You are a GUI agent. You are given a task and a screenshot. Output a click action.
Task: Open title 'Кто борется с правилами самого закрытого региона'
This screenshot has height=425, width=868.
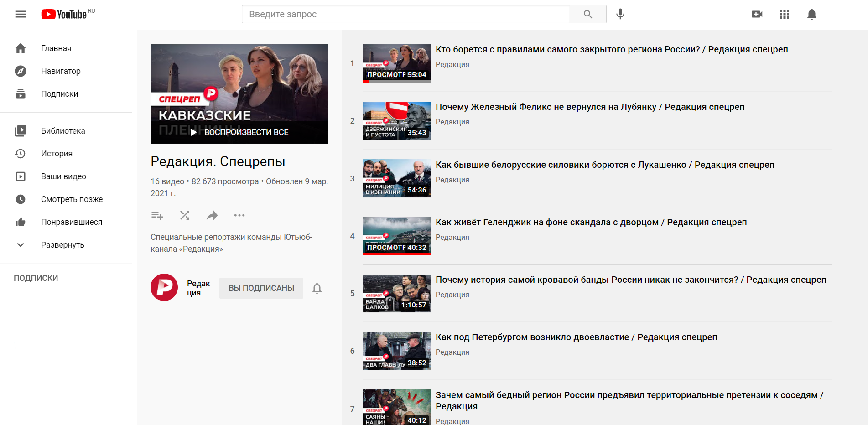point(612,49)
